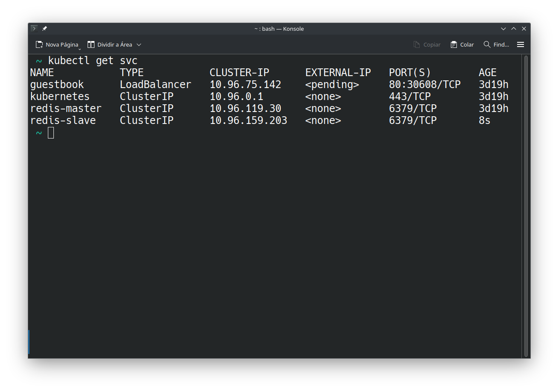Click the '~ : bash — Konsole' window title

point(279,29)
